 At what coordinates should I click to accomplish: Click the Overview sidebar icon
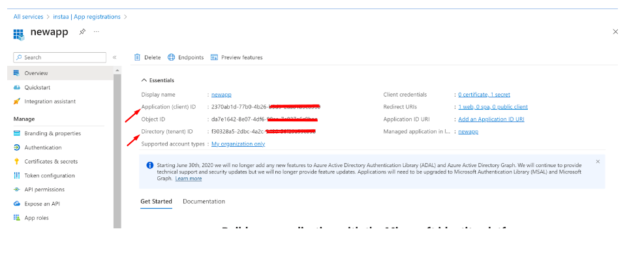17,73
